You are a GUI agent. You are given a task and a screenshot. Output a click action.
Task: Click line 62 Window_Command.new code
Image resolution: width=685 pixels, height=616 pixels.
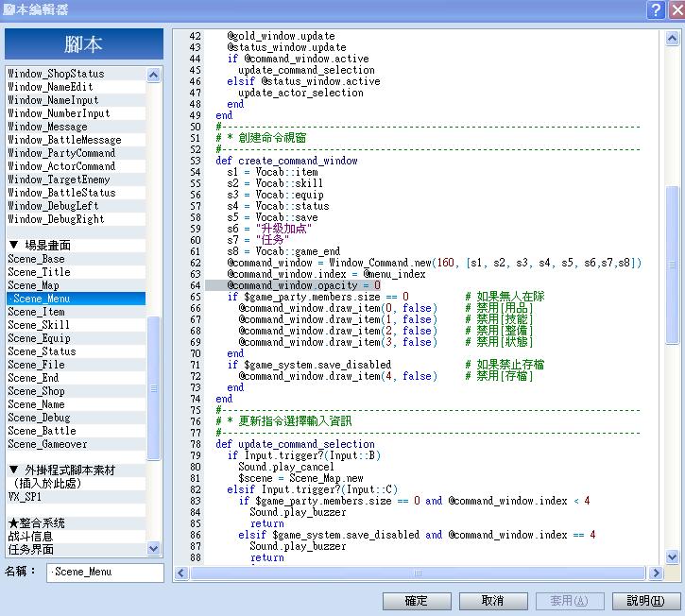[x=434, y=263]
